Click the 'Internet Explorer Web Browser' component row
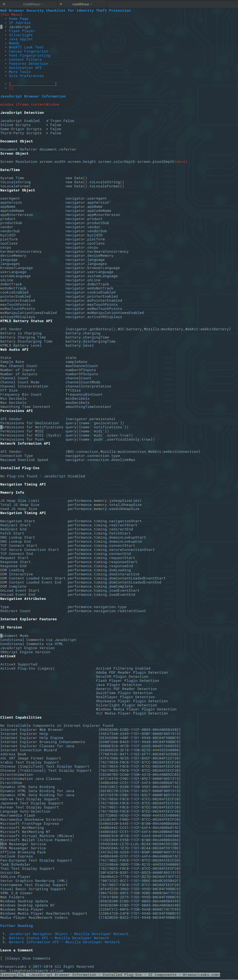238x980 pixels. point(90,730)
